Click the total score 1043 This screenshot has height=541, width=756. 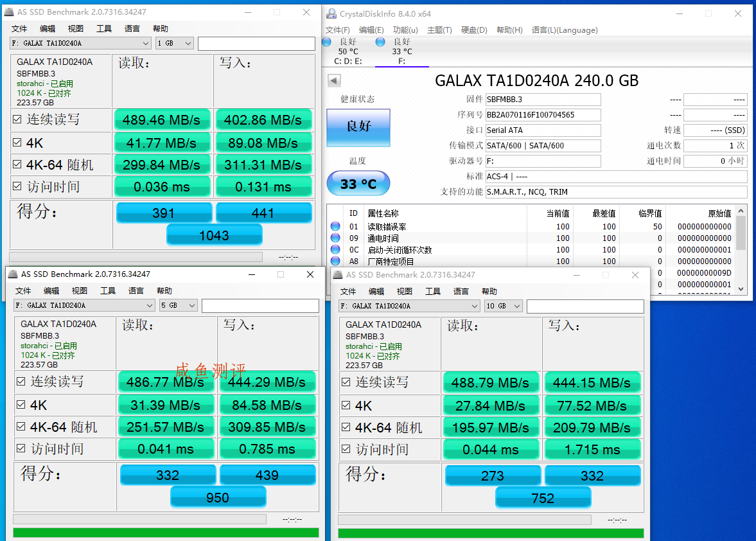click(x=214, y=235)
